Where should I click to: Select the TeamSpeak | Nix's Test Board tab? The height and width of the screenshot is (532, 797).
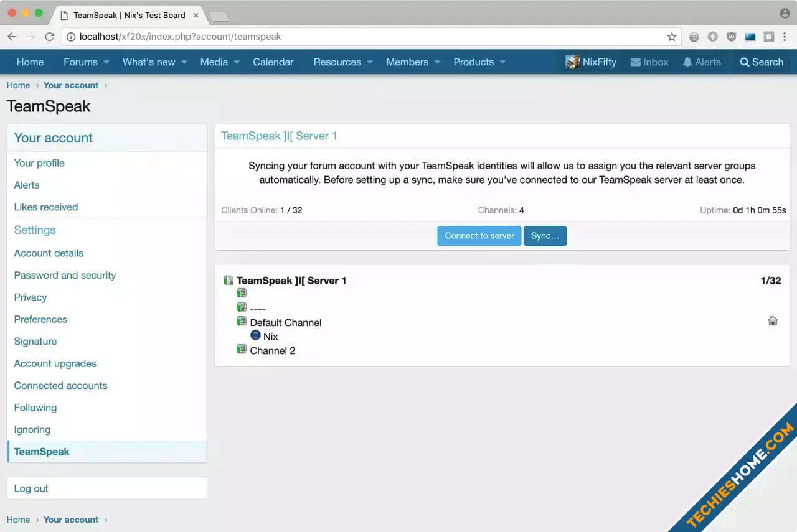coord(129,15)
